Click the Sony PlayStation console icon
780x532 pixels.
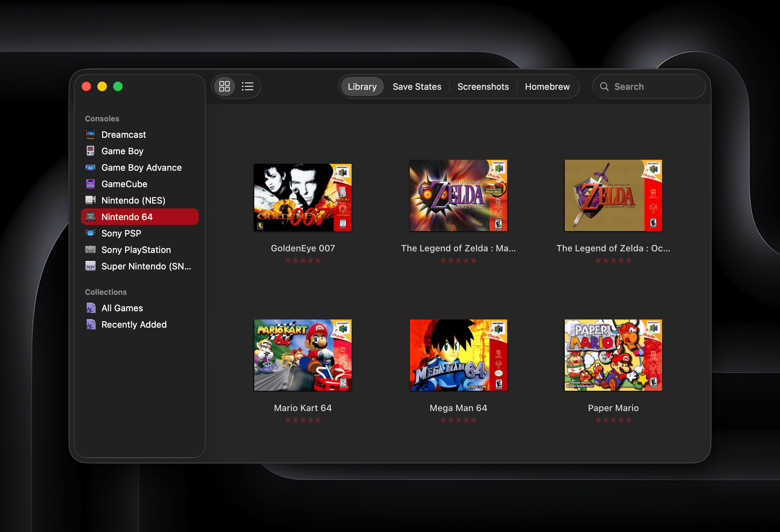point(90,249)
